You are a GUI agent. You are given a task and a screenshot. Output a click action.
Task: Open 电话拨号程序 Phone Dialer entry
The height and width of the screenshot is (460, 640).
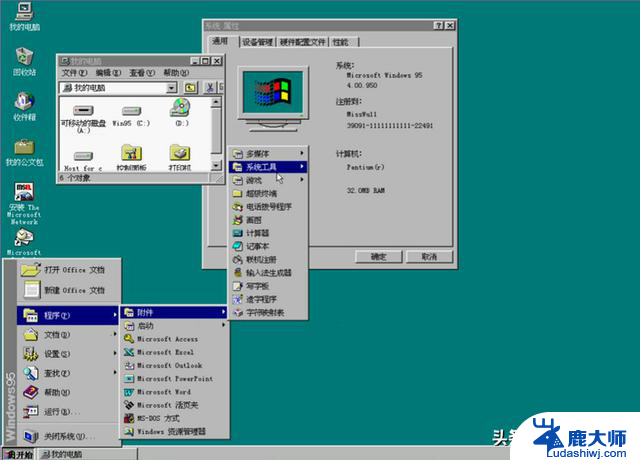tap(268, 207)
